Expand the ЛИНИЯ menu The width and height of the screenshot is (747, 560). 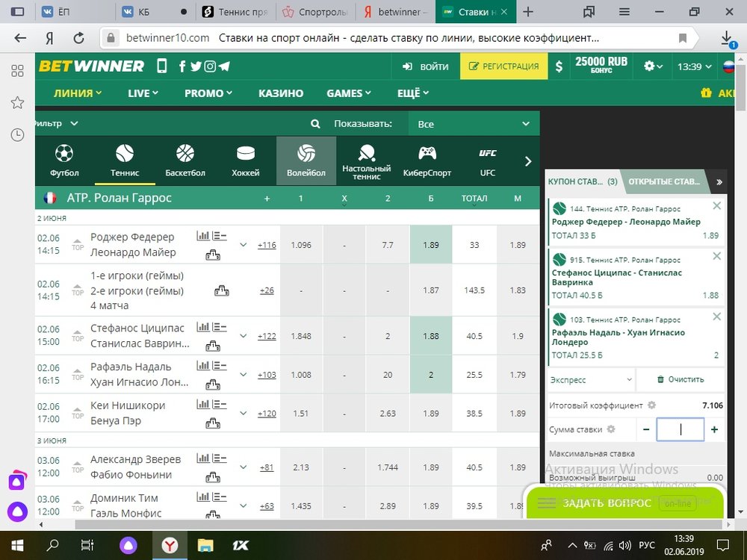coord(77,93)
